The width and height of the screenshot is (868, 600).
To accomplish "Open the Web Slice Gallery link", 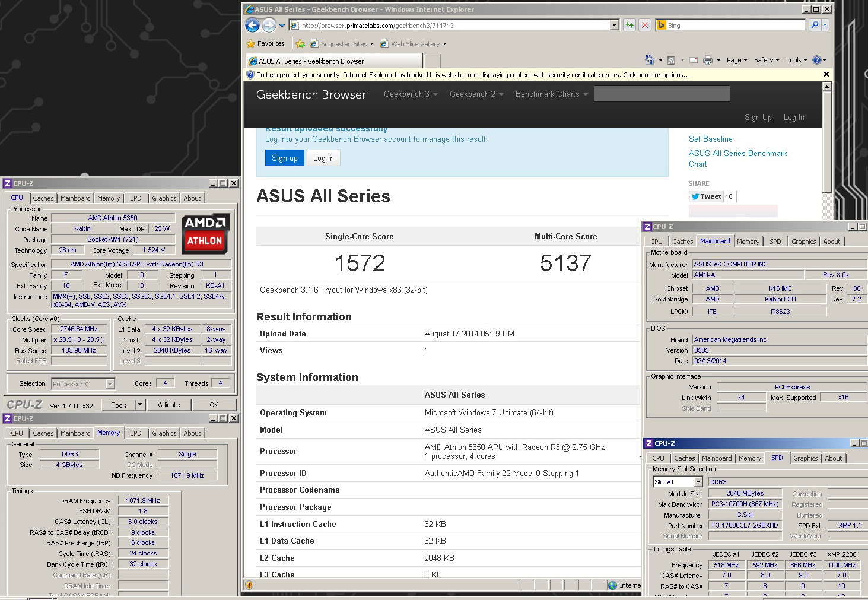I will (413, 43).
